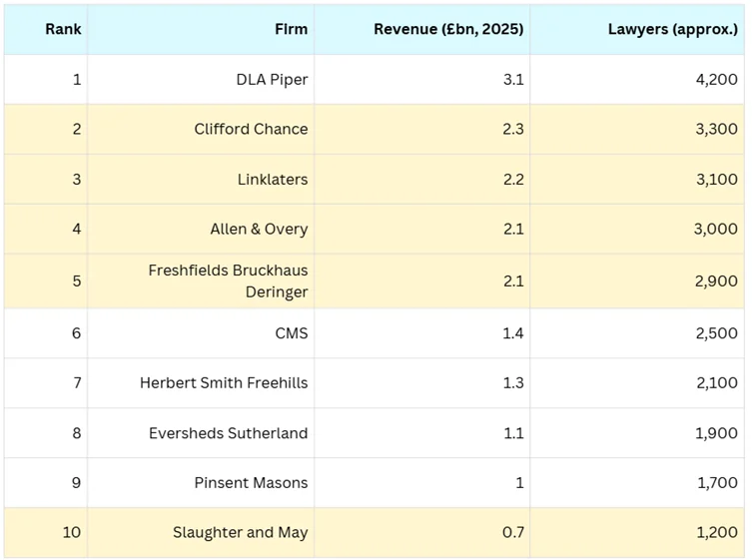
Task: Click rank number 10 cell
Action: click(x=71, y=532)
